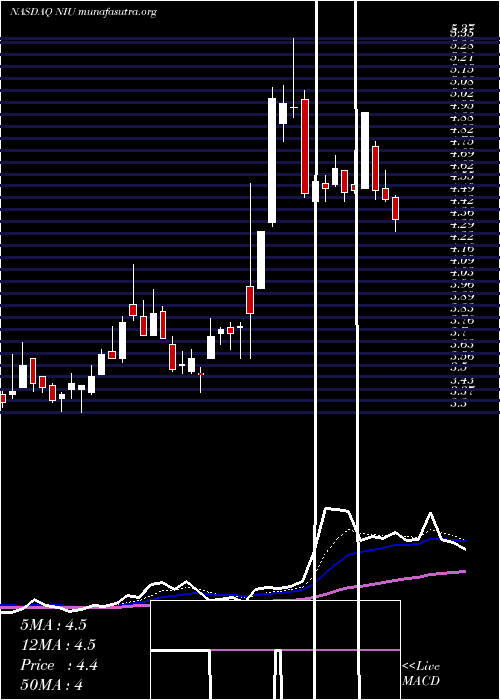Click the 4.49 price axis label
The image size is (500, 700).
click(x=461, y=188)
